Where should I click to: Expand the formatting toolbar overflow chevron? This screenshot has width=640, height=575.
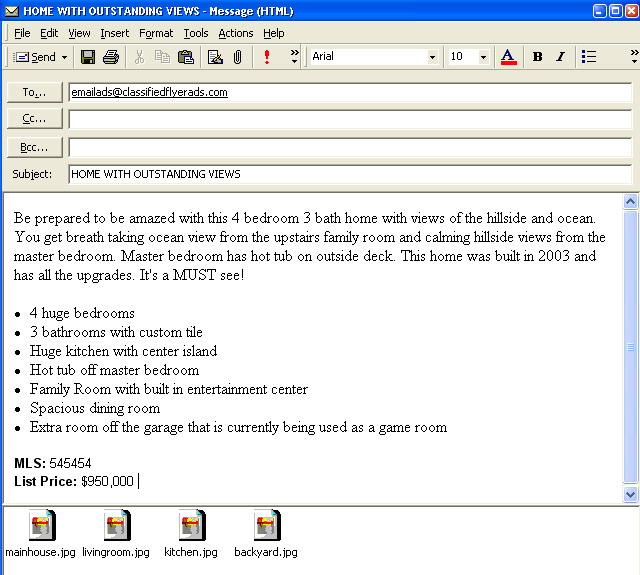pos(634,56)
